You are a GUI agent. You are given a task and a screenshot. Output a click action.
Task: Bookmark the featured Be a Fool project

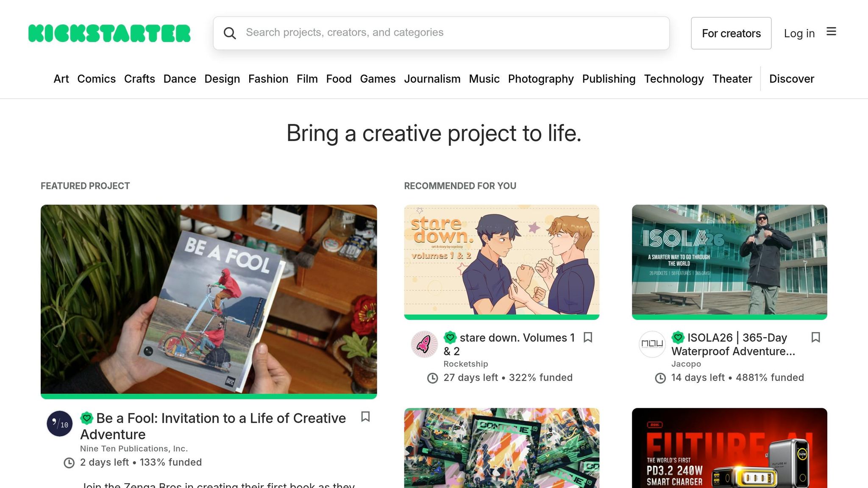point(365,418)
